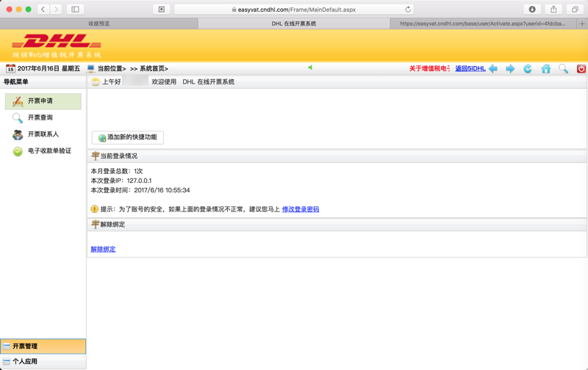This screenshot has height=370, width=588.
Task: Click calendar icon beside the date
Action: pyautogui.click(x=10, y=68)
